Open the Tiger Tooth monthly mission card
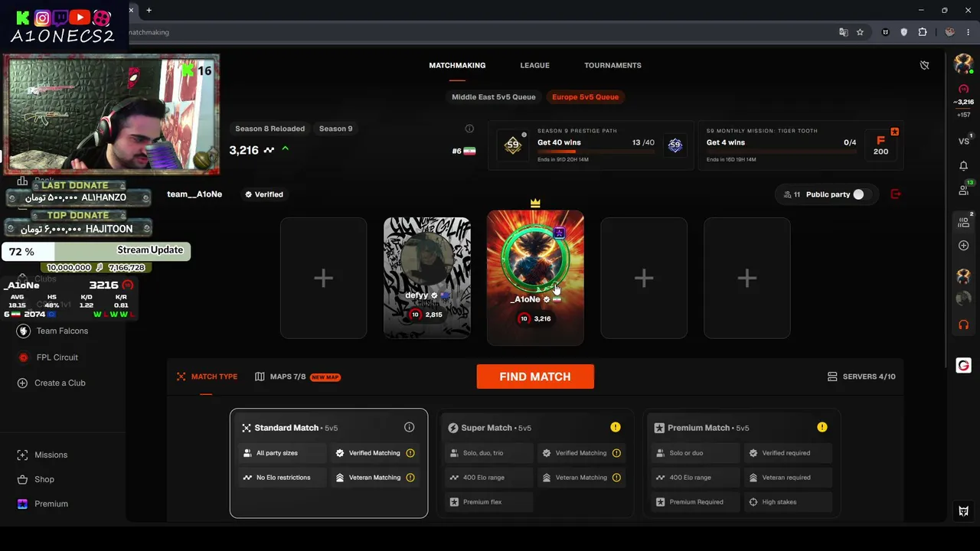The image size is (980, 551). click(799, 145)
